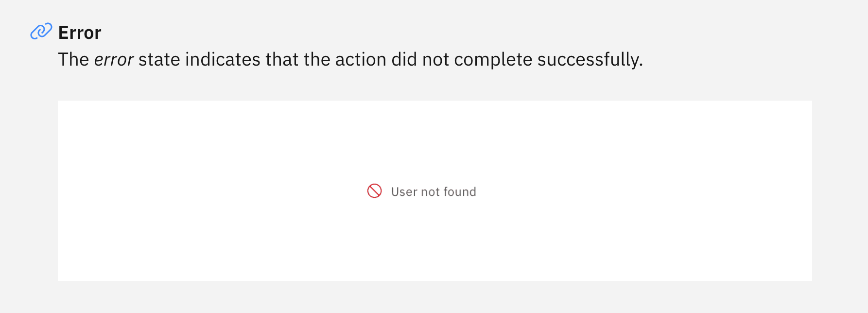Click the word "action" in the description
The image size is (868, 313).
point(361,60)
